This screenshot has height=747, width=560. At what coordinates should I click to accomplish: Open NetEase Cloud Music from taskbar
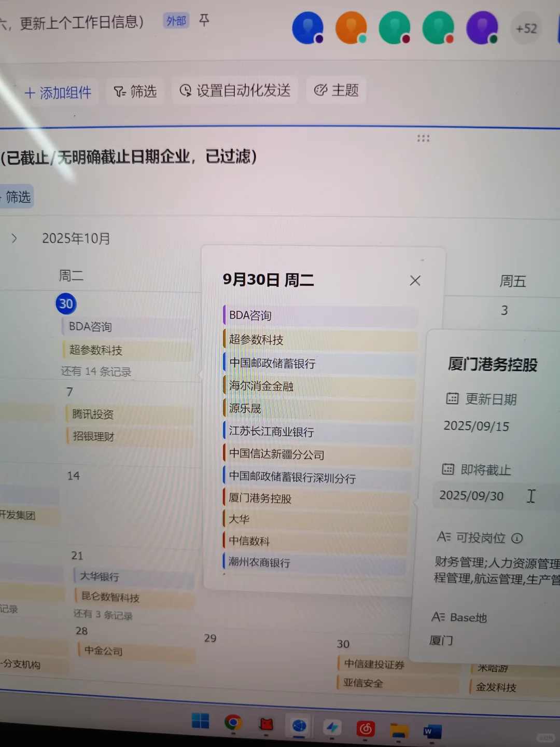[366, 729]
